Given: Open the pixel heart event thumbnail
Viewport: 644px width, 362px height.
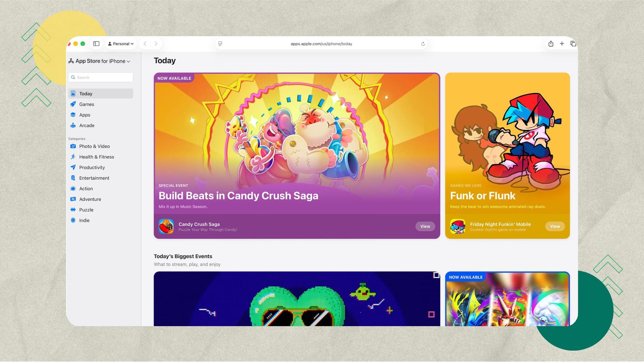Looking at the screenshot, I should click(297, 299).
